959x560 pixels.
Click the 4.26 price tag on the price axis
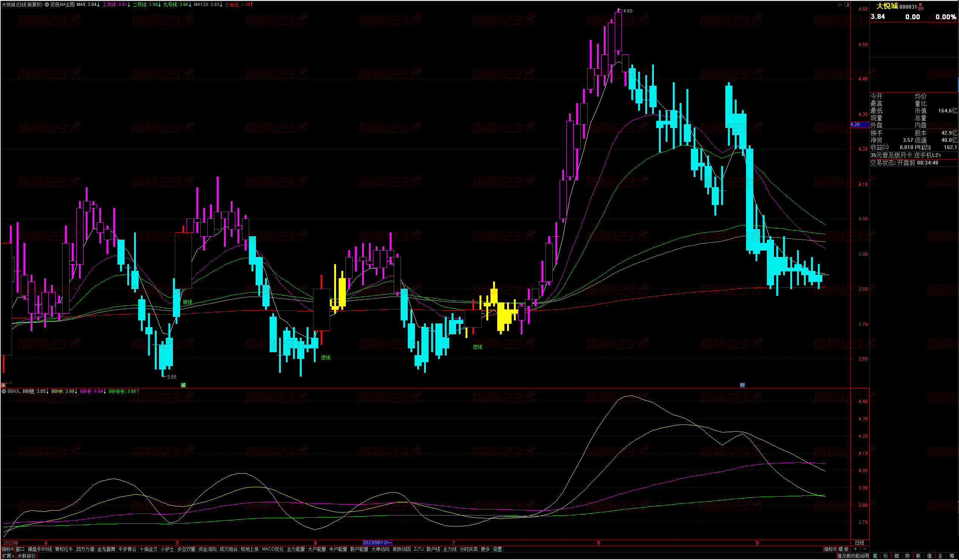[x=860, y=125]
